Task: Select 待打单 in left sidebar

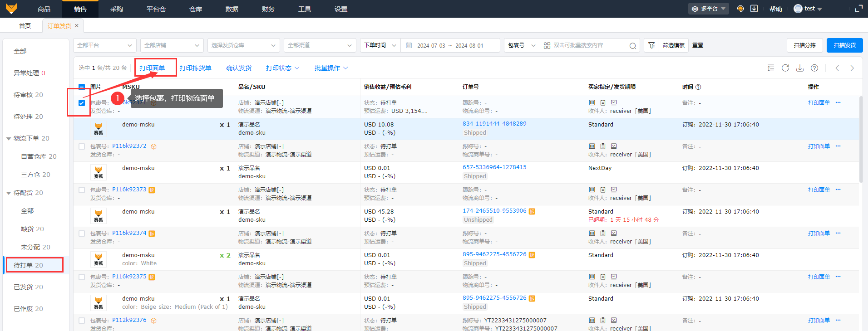Action: point(28,265)
